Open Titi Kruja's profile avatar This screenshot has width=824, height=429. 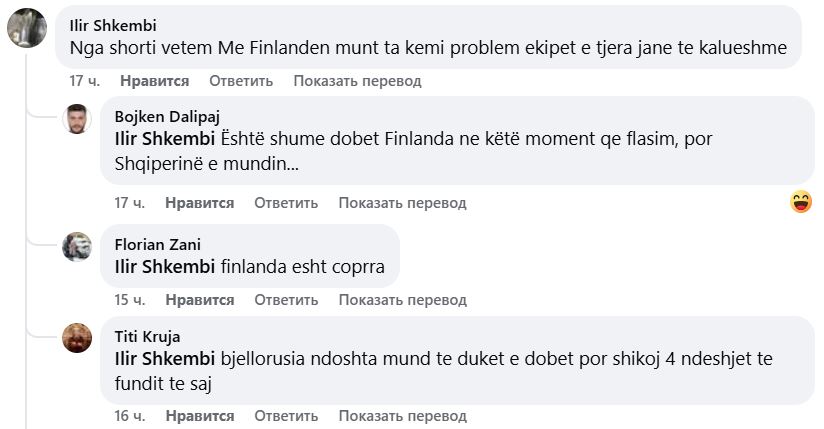pyautogui.click(x=77, y=338)
